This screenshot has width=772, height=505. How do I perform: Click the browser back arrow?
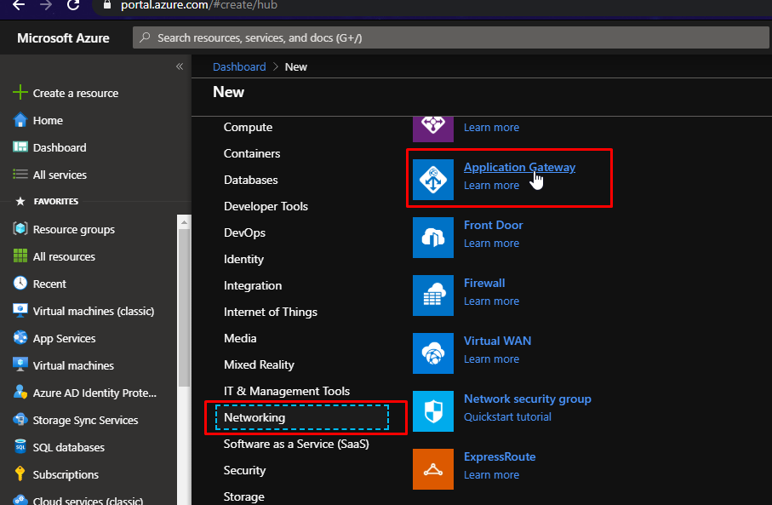coord(19,5)
